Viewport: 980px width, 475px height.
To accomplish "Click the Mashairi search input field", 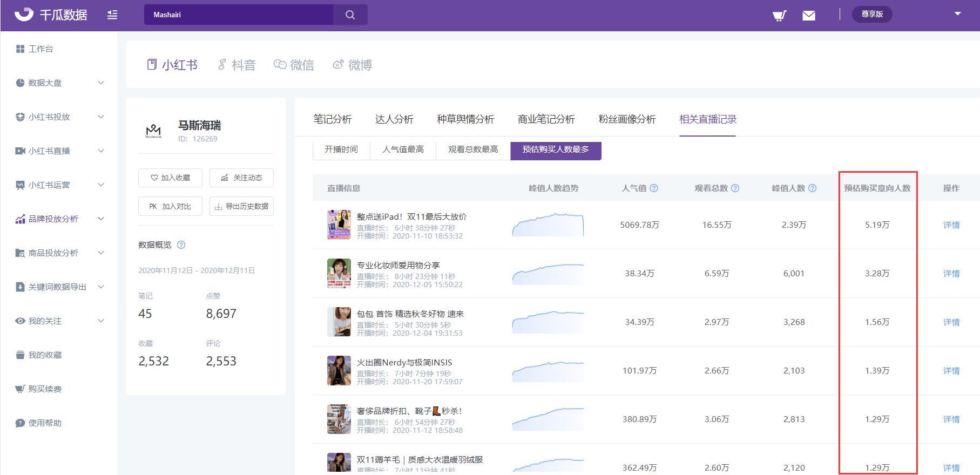I will [x=238, y=15].
